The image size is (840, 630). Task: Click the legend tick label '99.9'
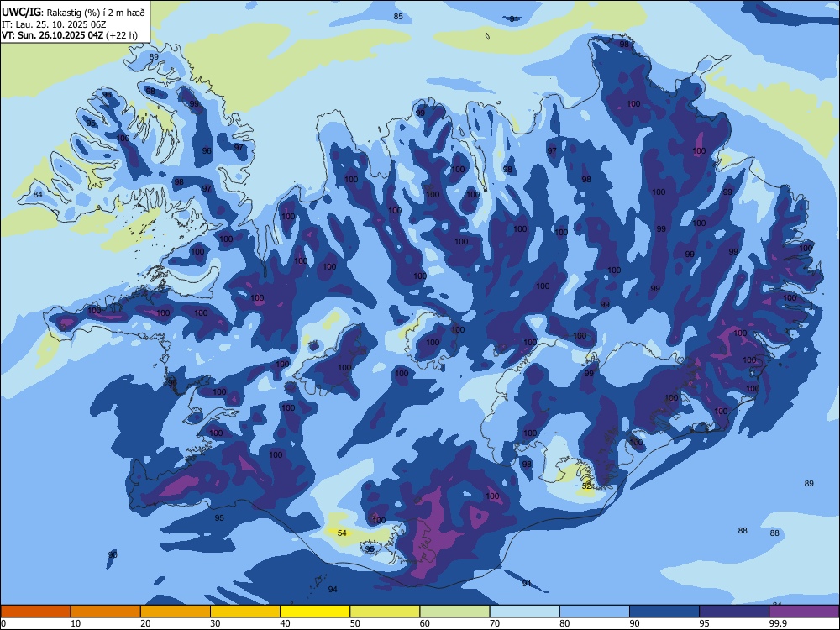pyautogui.click(x=777, y=623)
